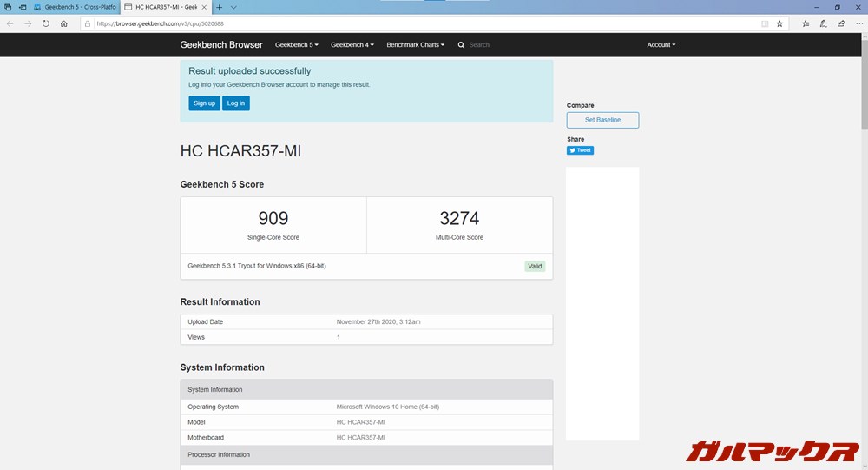Expand the Geekbench 4 dropdown menu
868x470 pixels.
tap(352, 44)
